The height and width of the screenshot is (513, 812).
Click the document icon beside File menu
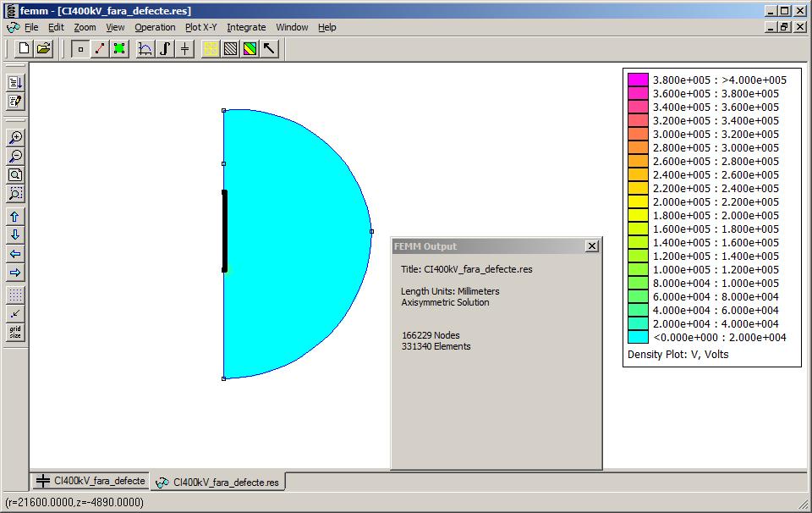(x=13, y=27)
